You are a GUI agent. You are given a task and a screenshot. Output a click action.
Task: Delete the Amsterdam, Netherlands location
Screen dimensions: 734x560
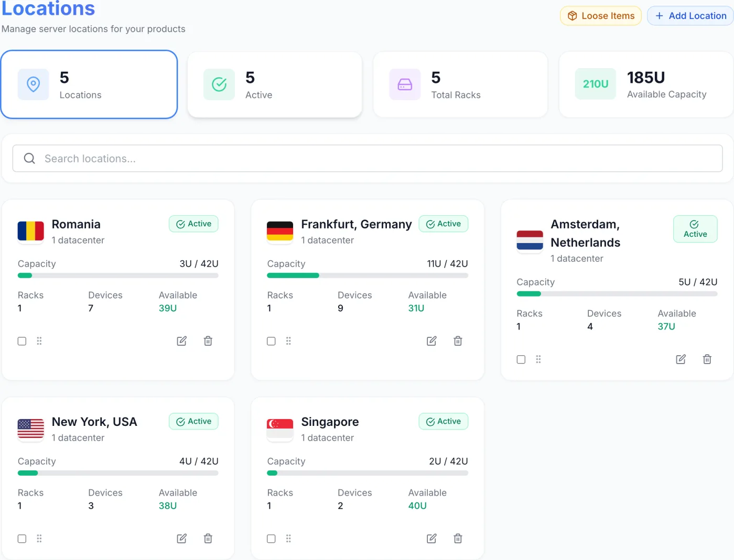point(707,359)
